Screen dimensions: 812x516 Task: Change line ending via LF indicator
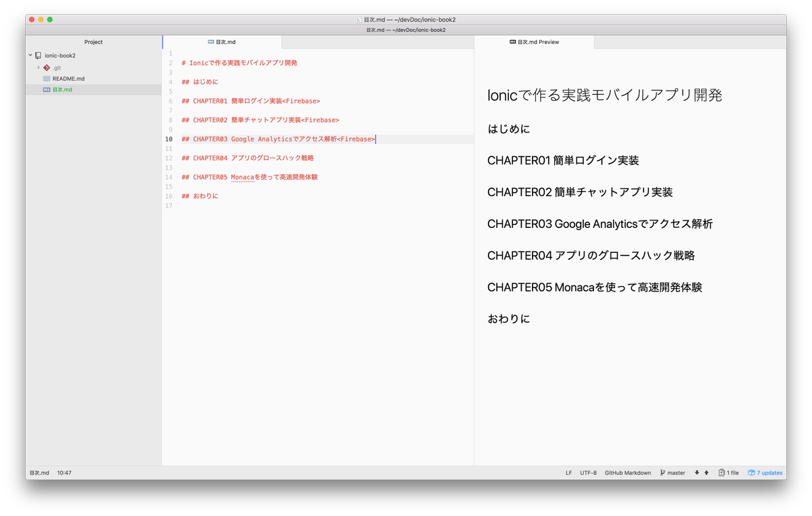click(x=568, y=473)
